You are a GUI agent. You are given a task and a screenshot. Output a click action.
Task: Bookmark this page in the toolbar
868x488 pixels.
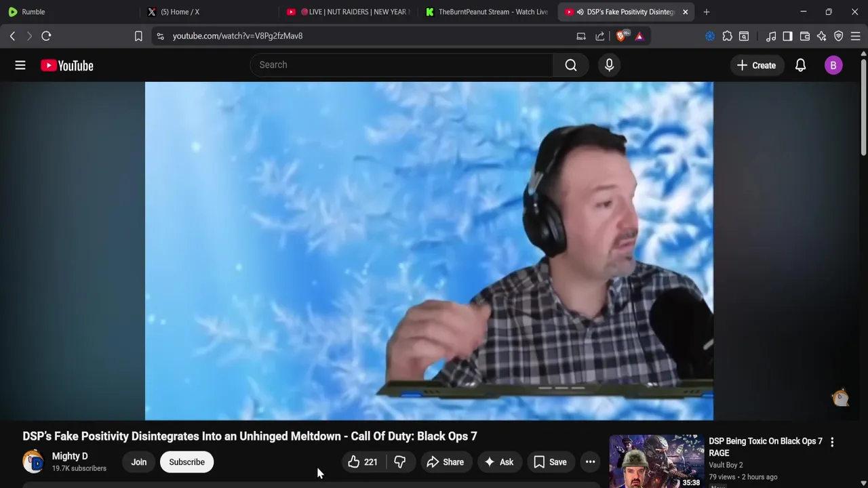138,36
